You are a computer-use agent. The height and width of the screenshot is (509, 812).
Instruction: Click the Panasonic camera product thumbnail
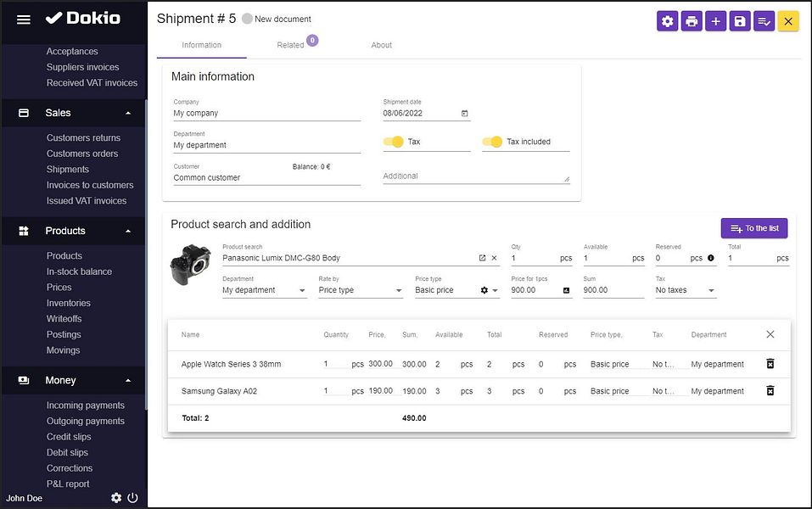click(x=191, y=265)
